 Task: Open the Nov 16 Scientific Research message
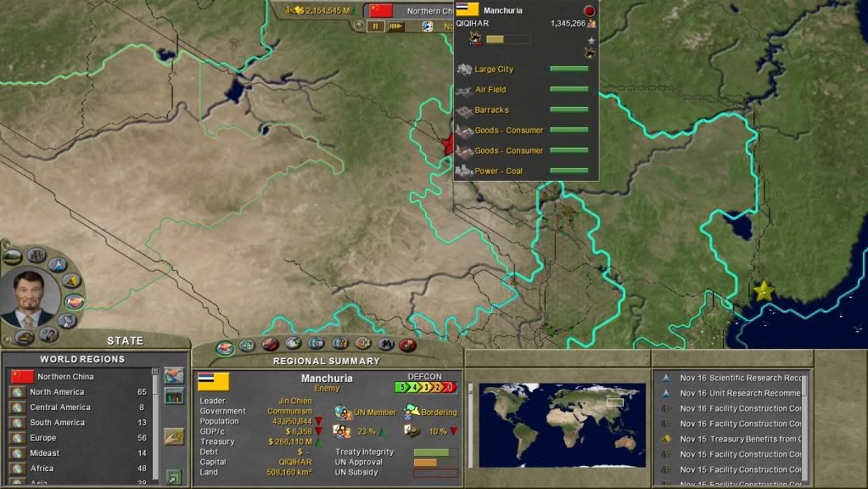pos(733,378)
